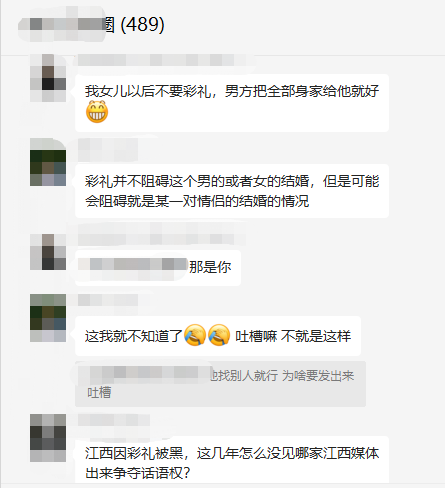Click sender name above the first message

[165, 60]
